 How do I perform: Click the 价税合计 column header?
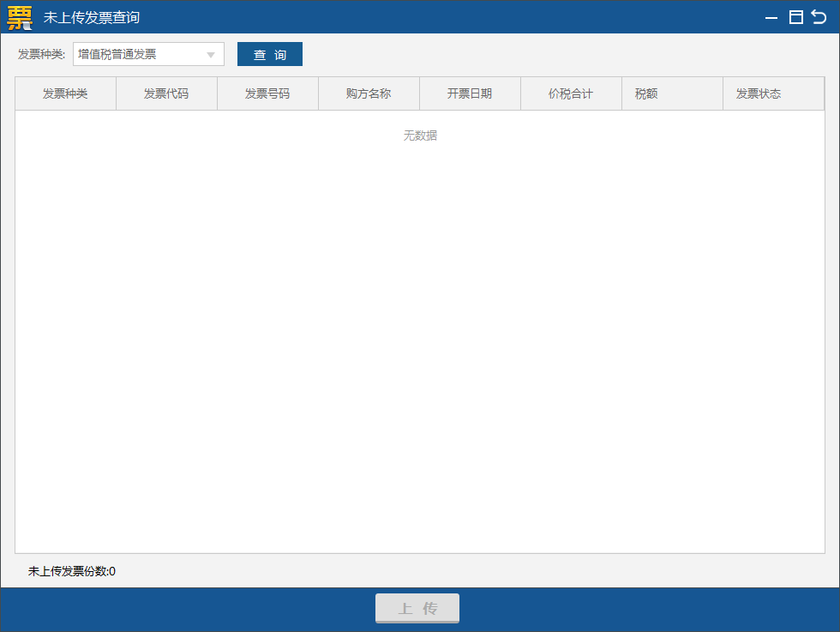571,93
